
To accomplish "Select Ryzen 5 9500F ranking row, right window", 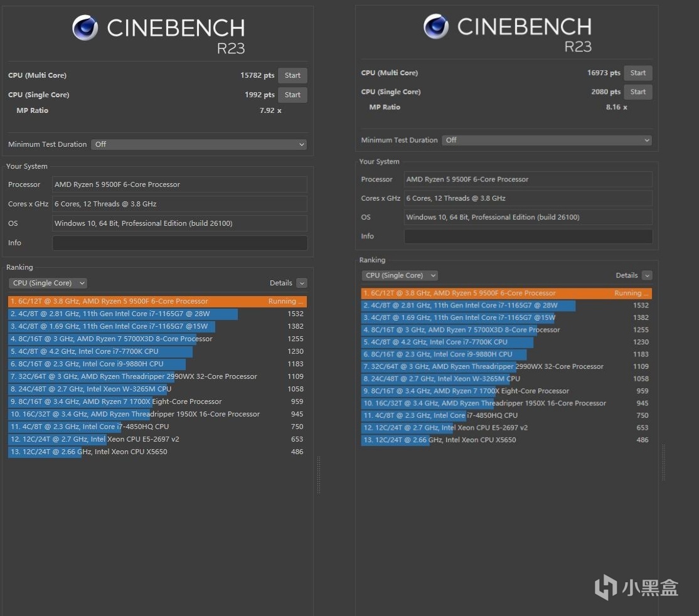I will [x=506, y=294].
